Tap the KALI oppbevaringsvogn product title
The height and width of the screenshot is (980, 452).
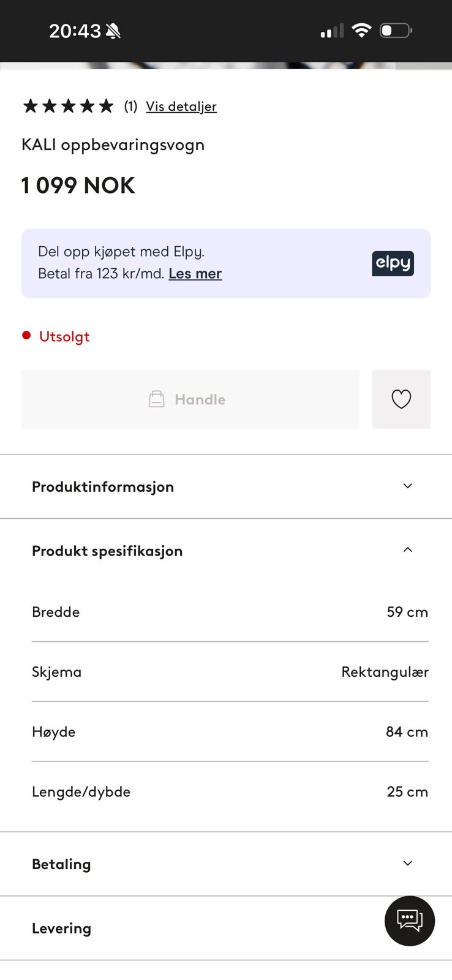coord(113,145)
